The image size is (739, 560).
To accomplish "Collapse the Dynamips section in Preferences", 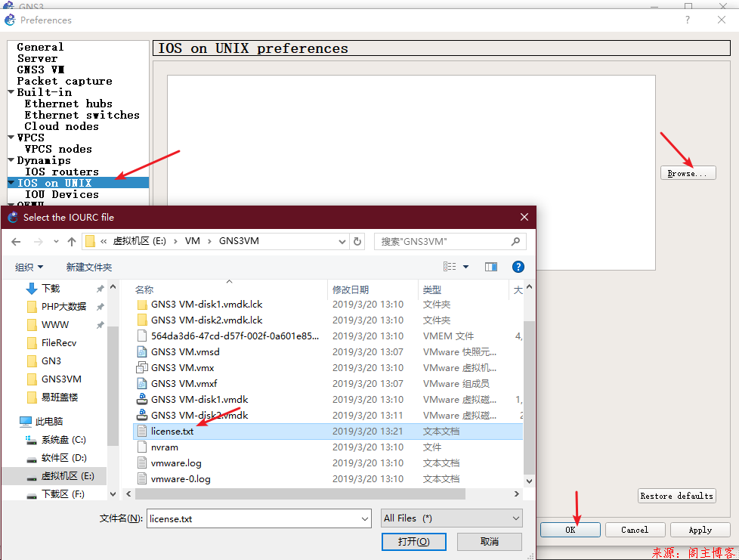I will (11, 160).
